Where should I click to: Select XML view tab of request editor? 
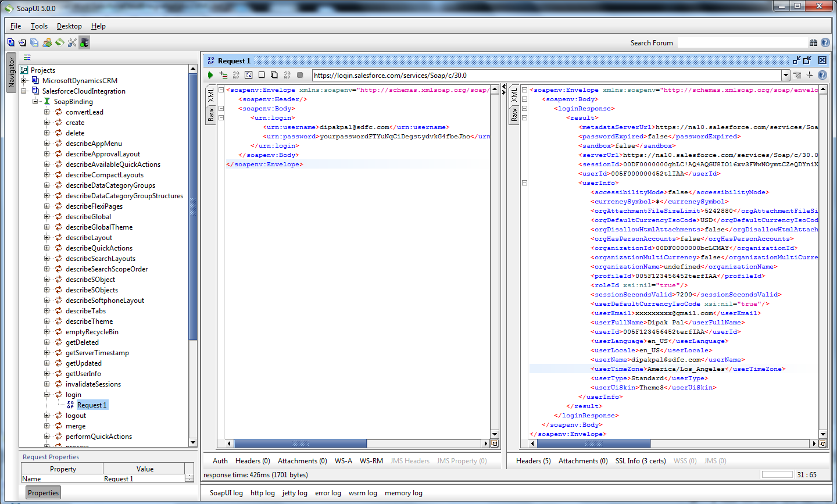pyautogui.click(x=211, y=96)
